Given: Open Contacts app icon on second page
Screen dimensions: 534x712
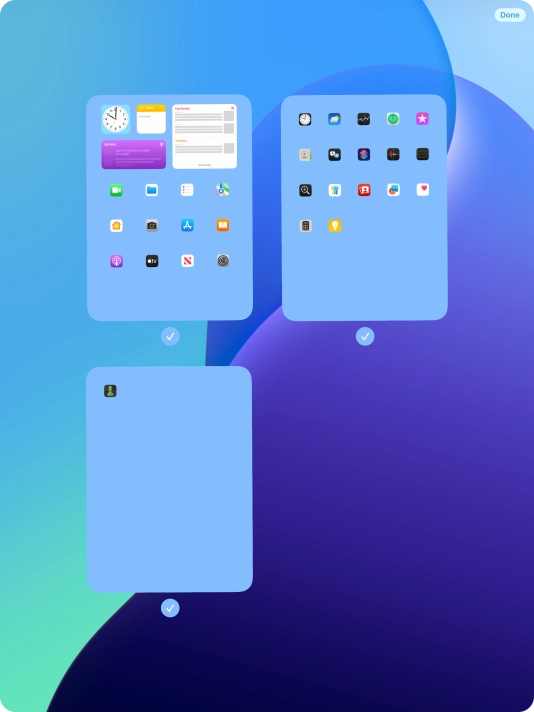Looking at the screenshot, I should 305,155.
